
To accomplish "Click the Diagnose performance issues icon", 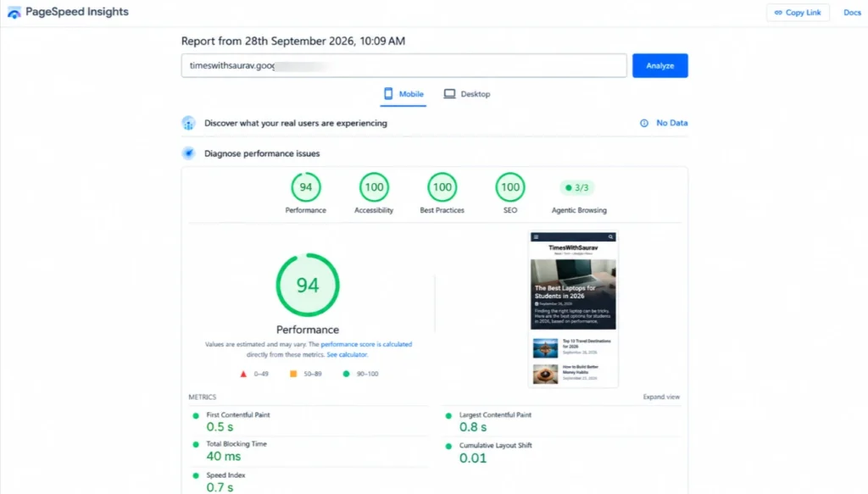I will point(189,153).
